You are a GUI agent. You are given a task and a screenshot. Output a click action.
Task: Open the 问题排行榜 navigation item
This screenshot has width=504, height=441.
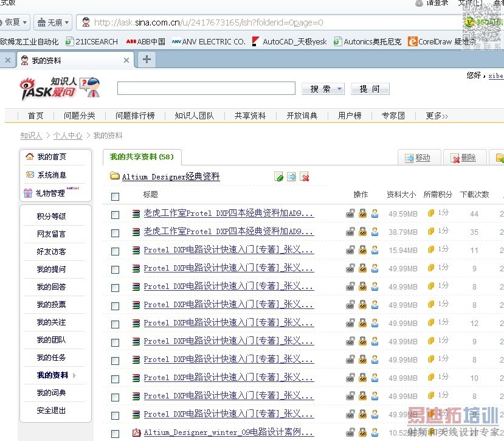tap(135, 116)
